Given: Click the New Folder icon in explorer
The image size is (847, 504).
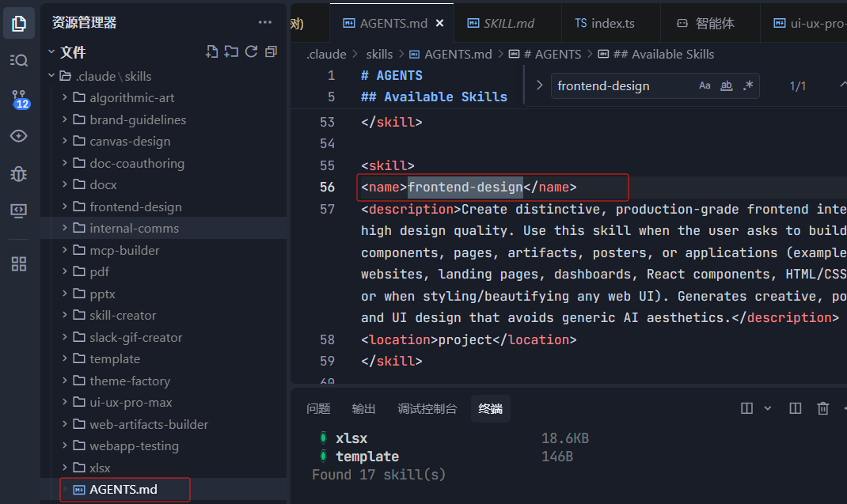Looking at the screenshot, I should point(231,52).
